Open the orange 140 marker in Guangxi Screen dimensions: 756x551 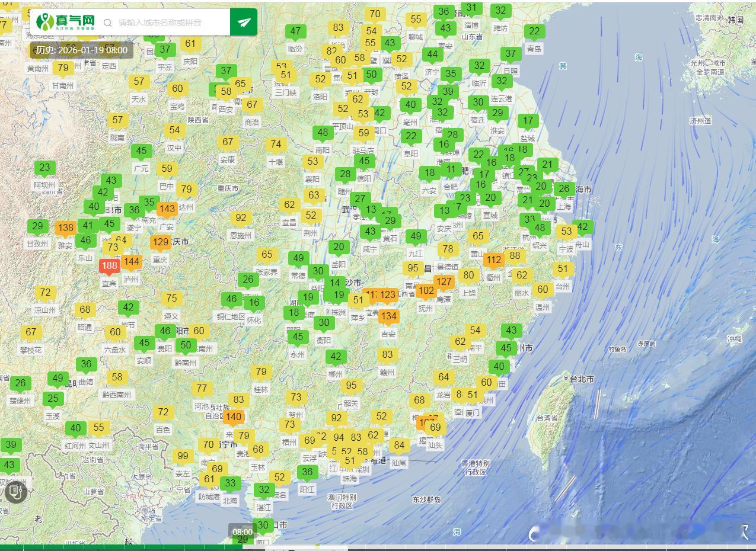(234, 417)
